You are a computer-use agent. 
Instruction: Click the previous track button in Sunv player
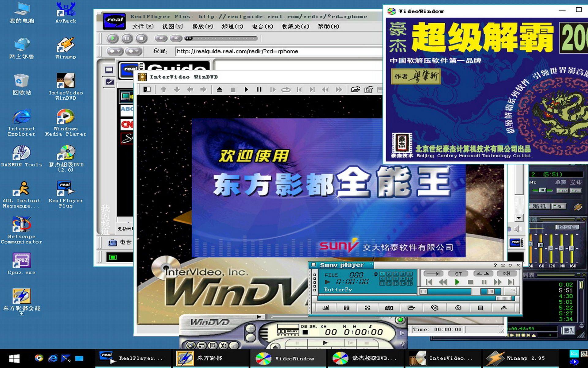(x=429, y=282)
